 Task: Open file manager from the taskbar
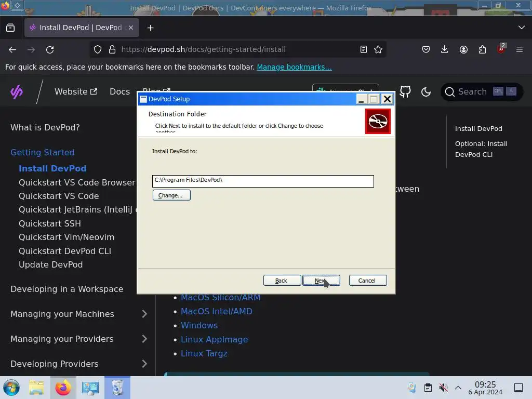pyautogui.click(x=36, y=388)
